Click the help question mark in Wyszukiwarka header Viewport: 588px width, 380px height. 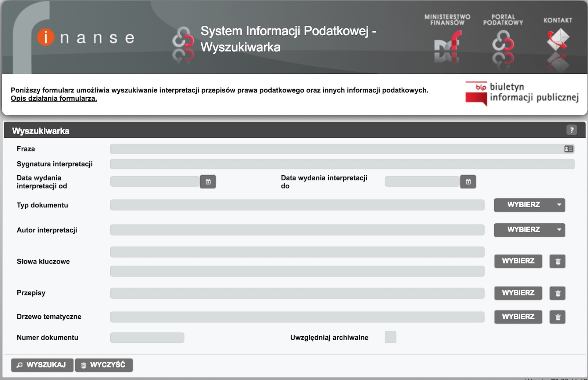pos(571,130)
